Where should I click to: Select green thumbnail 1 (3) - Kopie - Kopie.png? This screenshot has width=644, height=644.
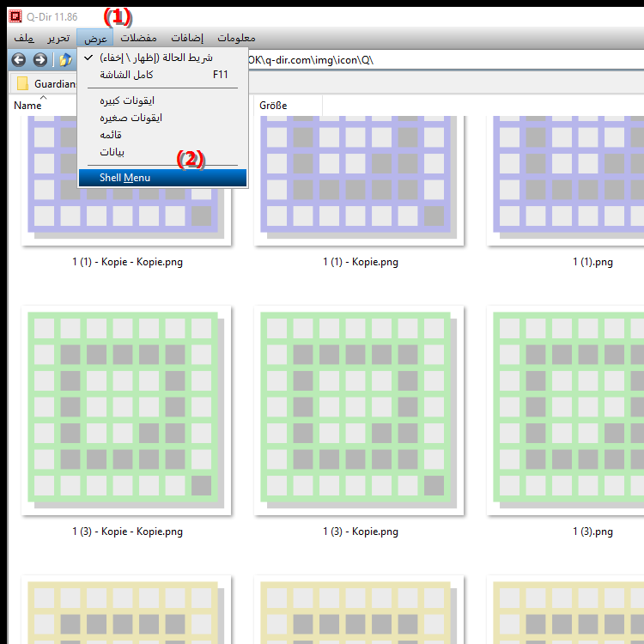click(126, 410)
